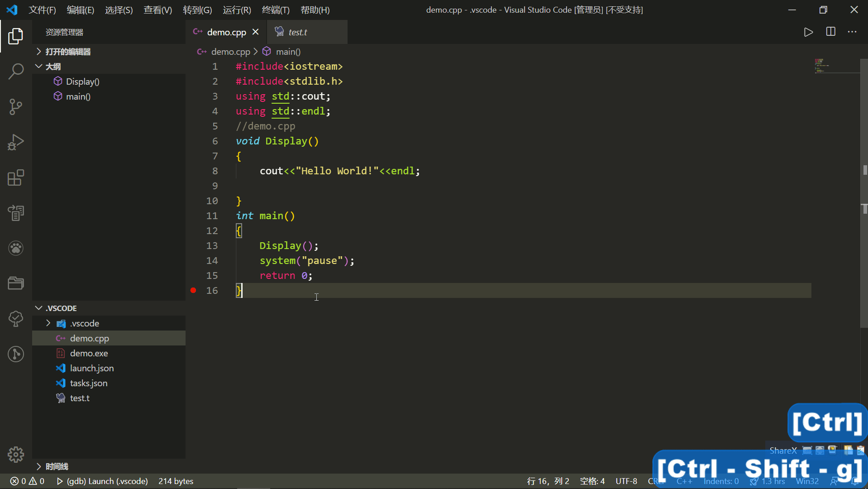This screenshot has width=868, height=489.
Task: Close the demo.cpp editor tab
Action: click(x=256, y=32)
